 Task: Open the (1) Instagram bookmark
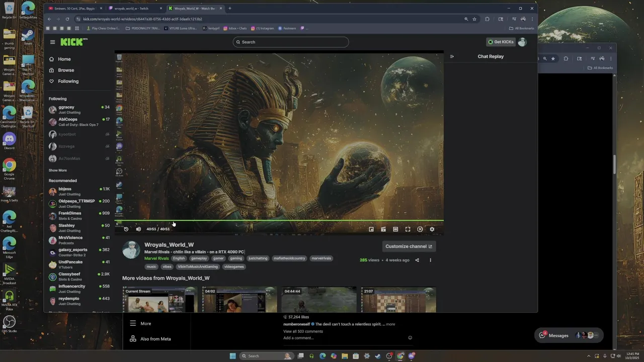coord(263,28)
